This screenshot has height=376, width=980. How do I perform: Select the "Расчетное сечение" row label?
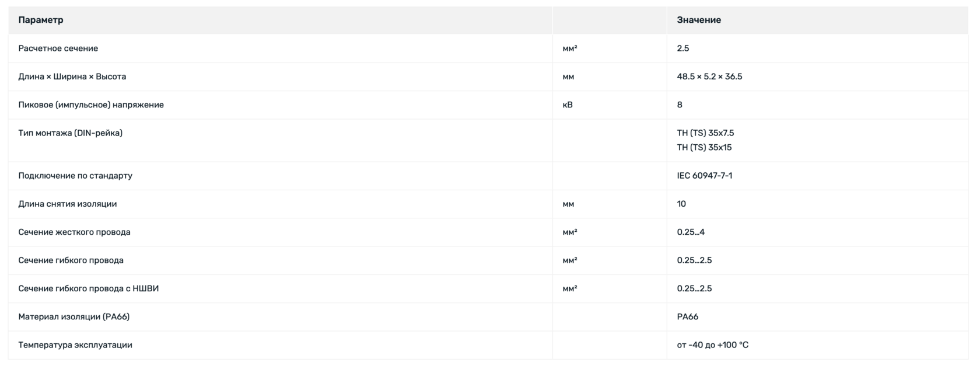coord(58,48)
